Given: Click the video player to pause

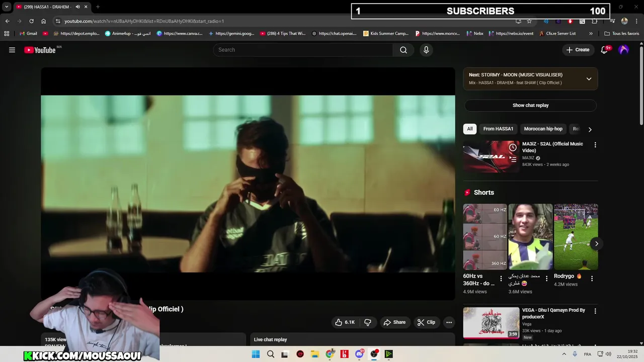Looking at the screenshot, I should pyautogui.click(x=248, y=184).
